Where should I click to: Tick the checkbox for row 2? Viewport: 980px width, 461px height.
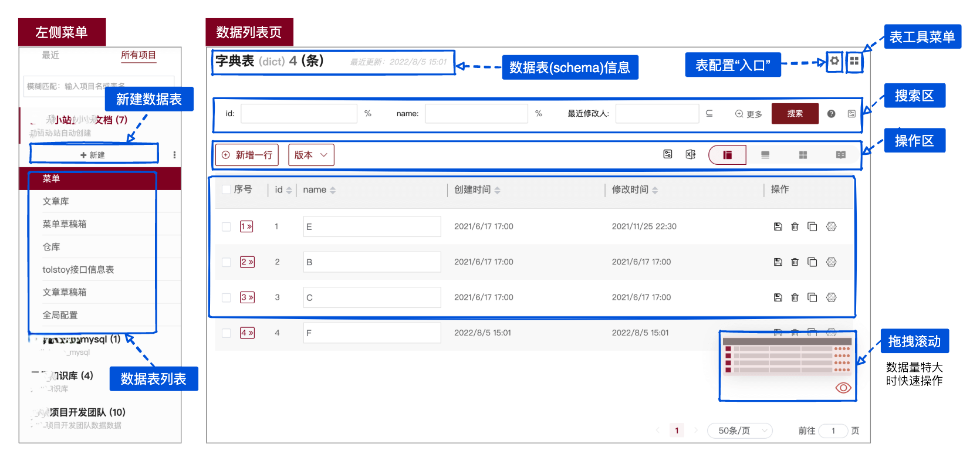tap(227, 262)
